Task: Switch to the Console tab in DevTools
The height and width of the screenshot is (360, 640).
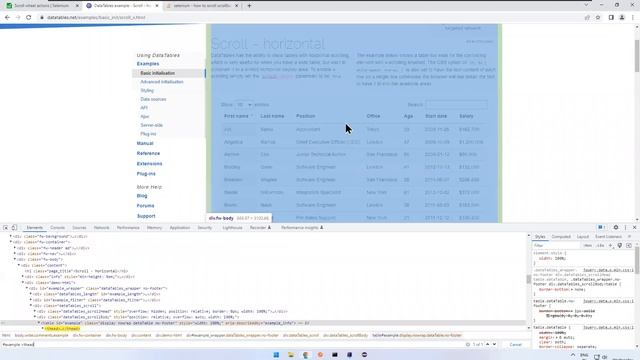Action: pyautogui.click(x=58, y=228)
